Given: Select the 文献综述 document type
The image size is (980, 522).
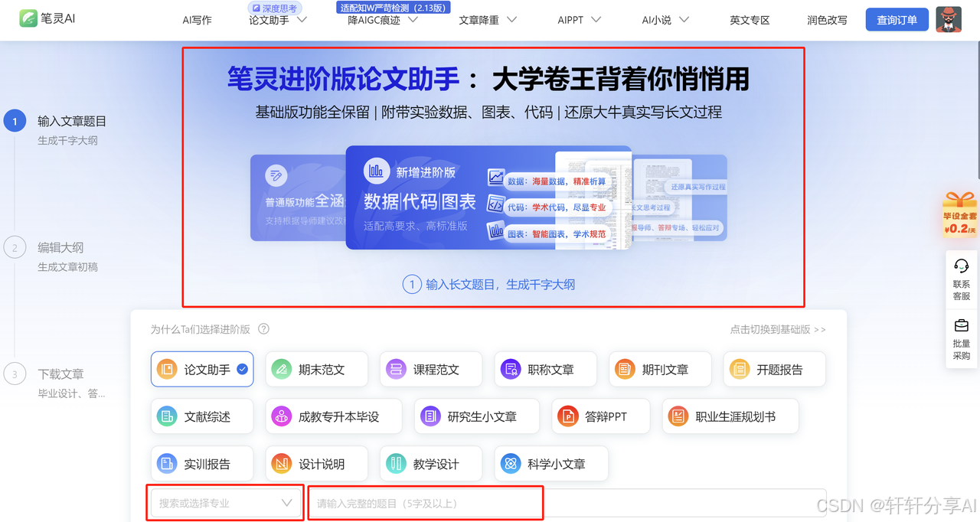Looking at the screenshot, I should pos(202,416).
